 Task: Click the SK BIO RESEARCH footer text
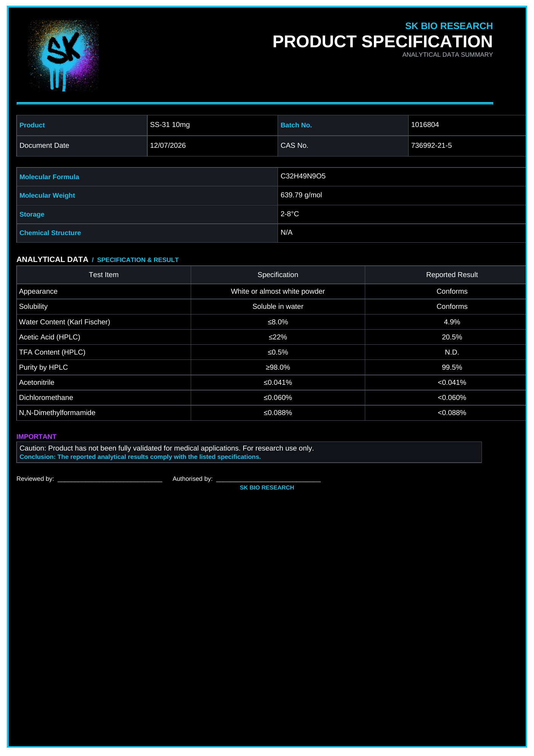(267, 488)
